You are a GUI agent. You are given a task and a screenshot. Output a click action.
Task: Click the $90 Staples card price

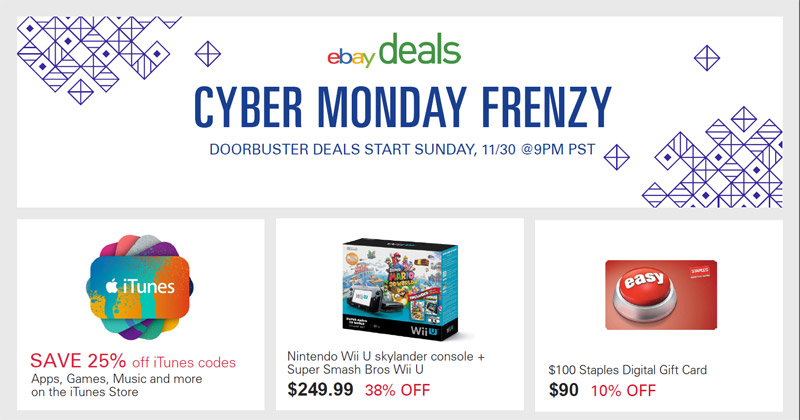(565, 389)
